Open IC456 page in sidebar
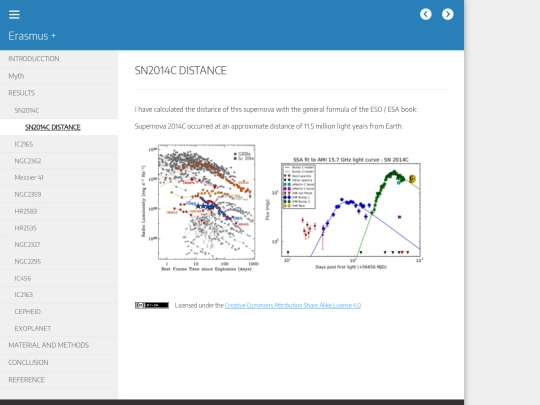Image resolution: width=540 pixels, height=405 pixels. point(59,278)
